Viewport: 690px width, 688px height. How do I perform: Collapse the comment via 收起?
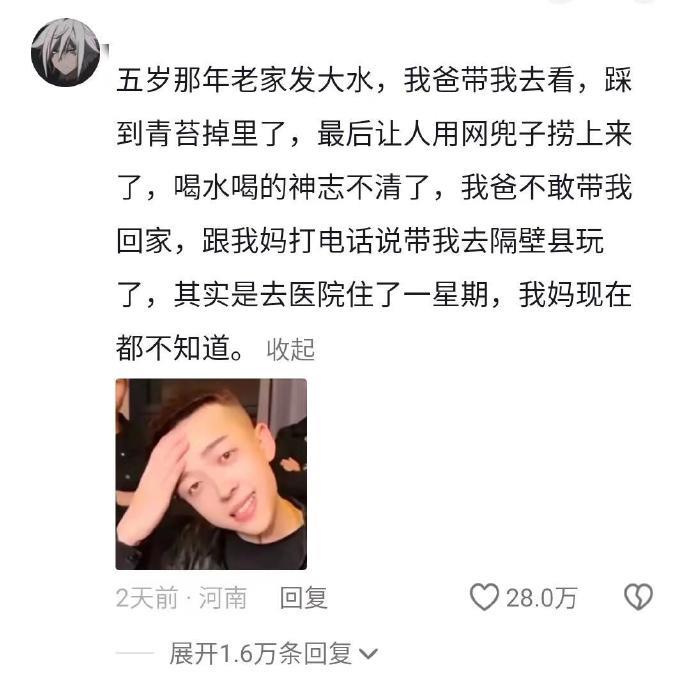(290, 350)
